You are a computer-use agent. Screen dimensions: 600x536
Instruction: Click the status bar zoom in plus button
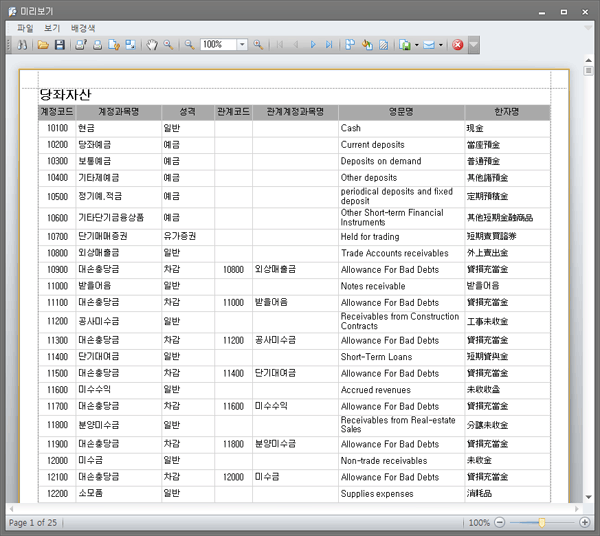(585, 523)
